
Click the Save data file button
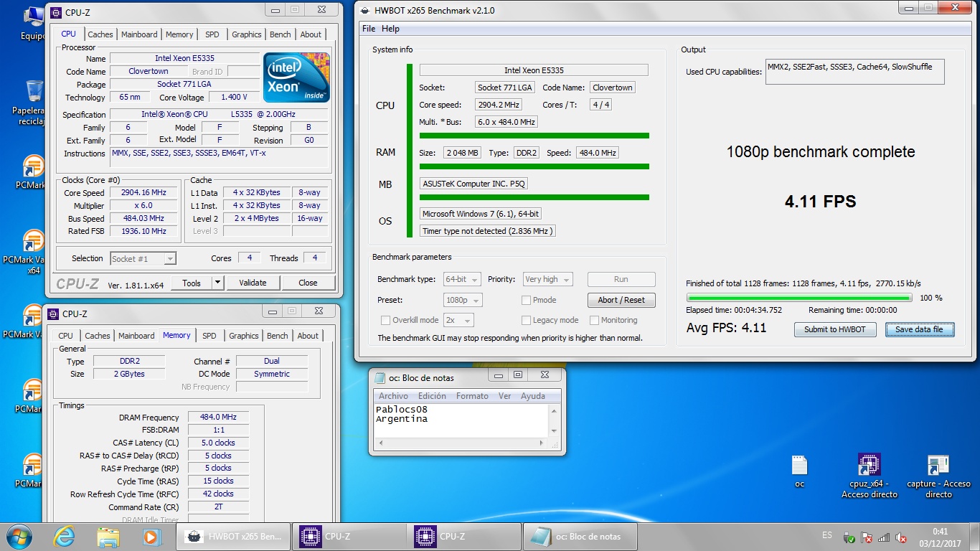tap(919, 329)
